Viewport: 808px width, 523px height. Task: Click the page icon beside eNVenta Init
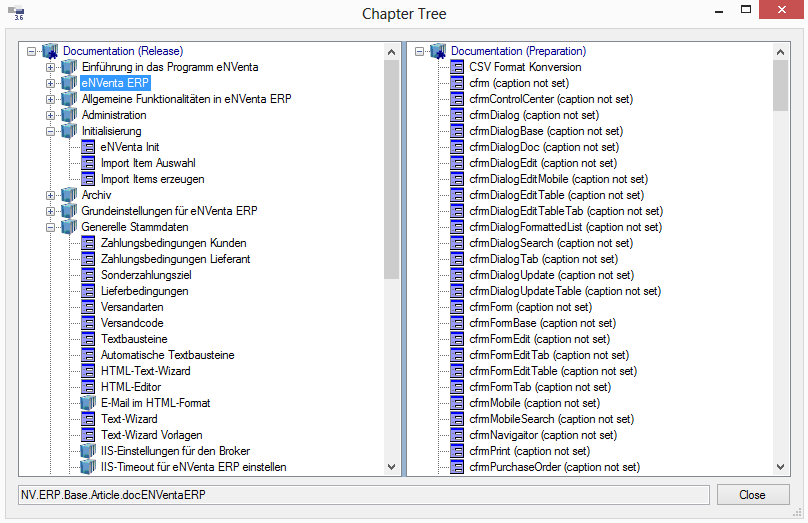[x=88, y=147]
